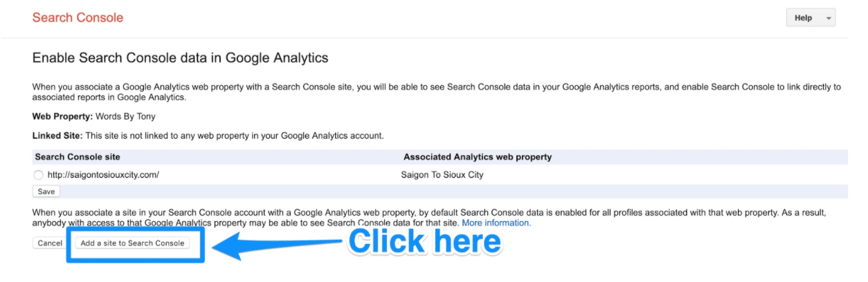Viewport: 868px width, 282px height.
Task: Click the Web Property label
Action: (x=62, y=117)
